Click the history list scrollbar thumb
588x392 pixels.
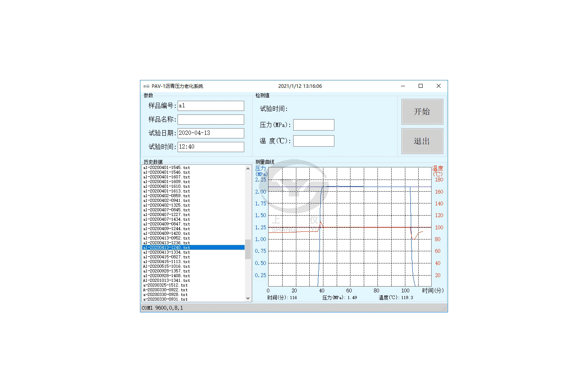[x=248, y=249]
